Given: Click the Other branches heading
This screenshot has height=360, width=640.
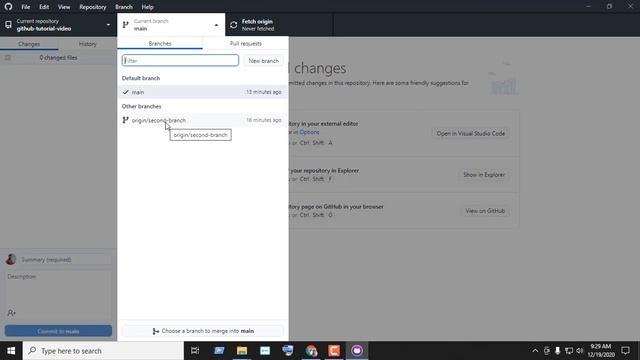Looking at the screenshot, I should click(141, 106).
